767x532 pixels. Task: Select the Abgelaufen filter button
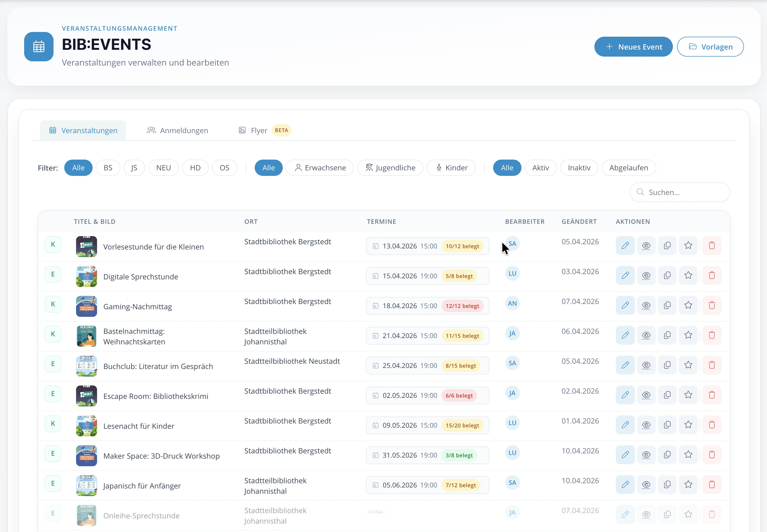pyautogui.click(x=628, y=168)
